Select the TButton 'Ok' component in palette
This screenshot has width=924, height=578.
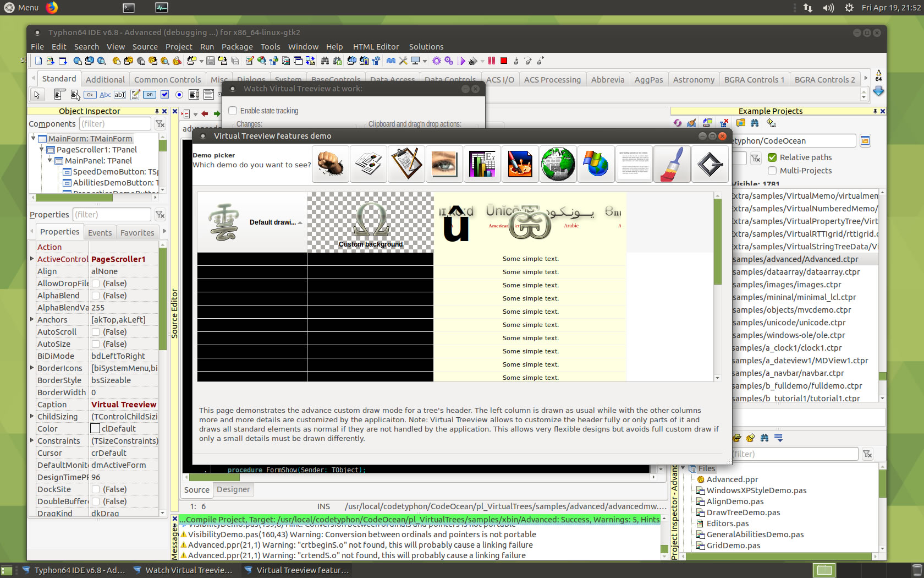coord(90,95)
